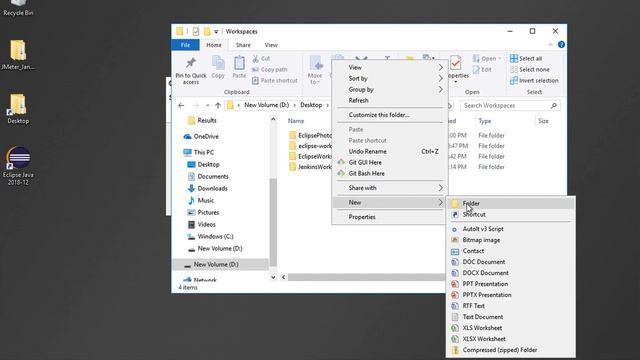Screen dimensions: 640x360
Task: Click the Up one level arrow
Action: [x=218, y=105]
